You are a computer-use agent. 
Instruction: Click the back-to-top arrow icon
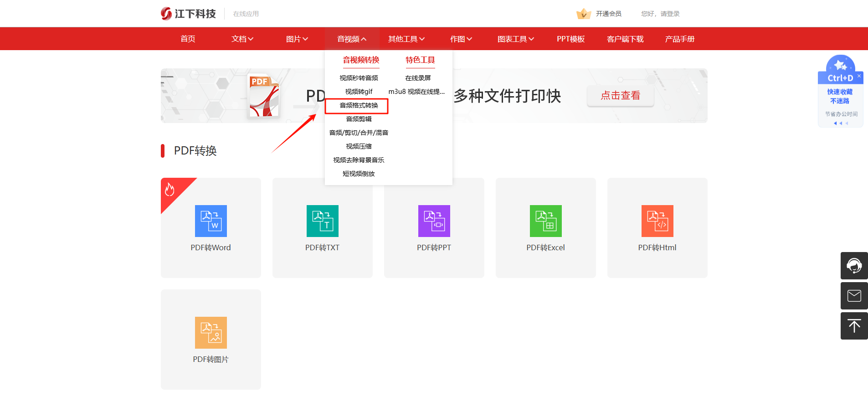click(x=854, y=326)
